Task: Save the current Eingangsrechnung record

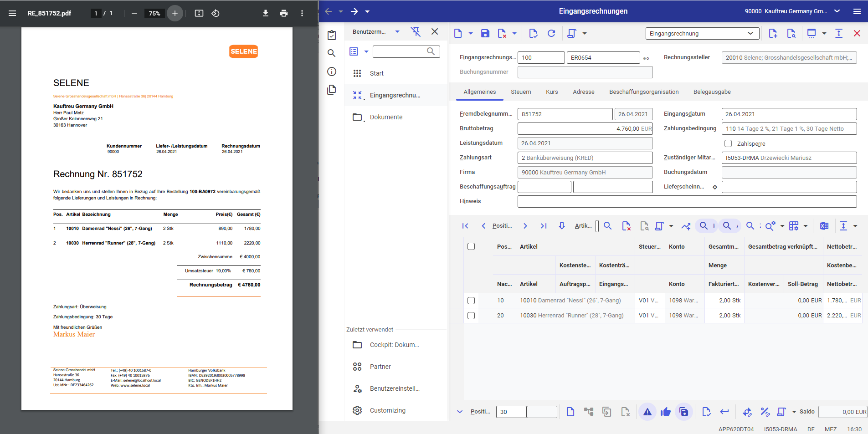Action: point(485,33)
